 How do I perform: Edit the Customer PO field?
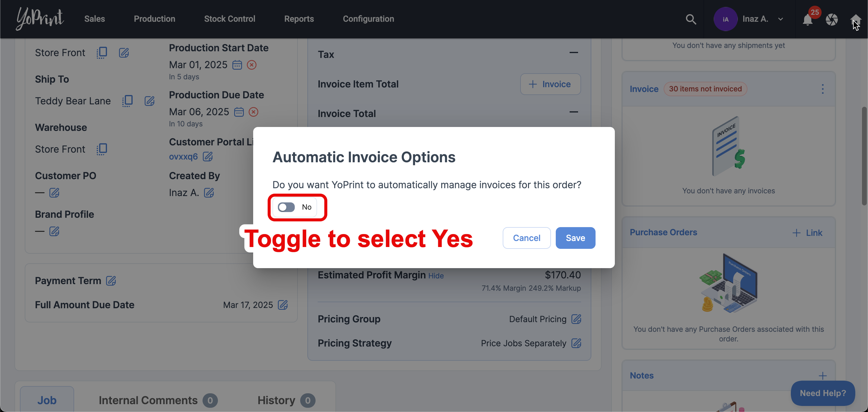click(x=54, y=193)
